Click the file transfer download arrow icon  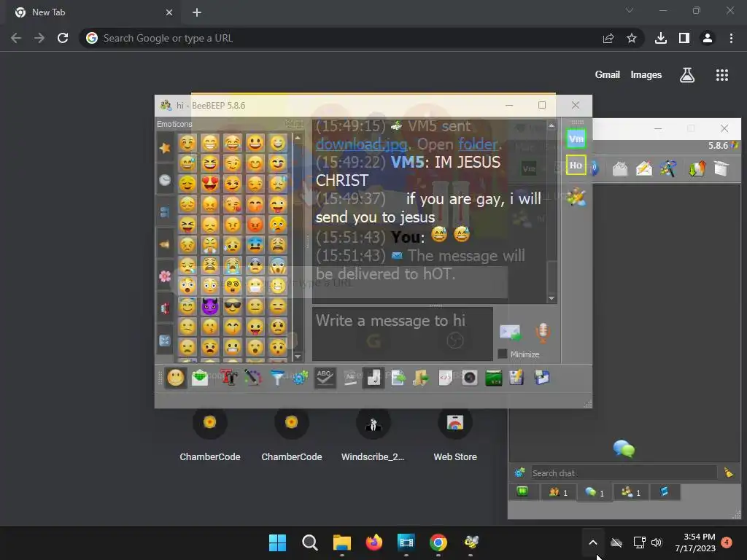pyautogui.click(x=697, y=168)
